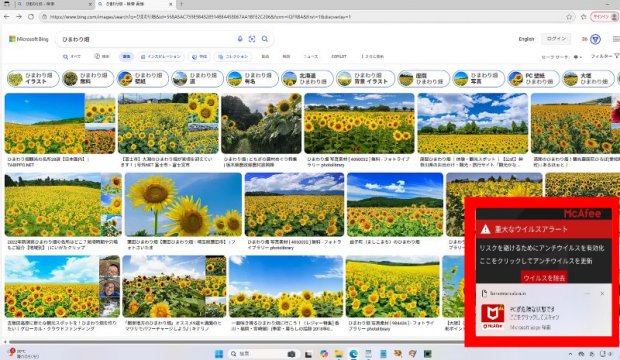Screen dimensions: 620x360
Task: Select the ひまわり畑 イラスト suggestion chip
Action: pos(33,78)
